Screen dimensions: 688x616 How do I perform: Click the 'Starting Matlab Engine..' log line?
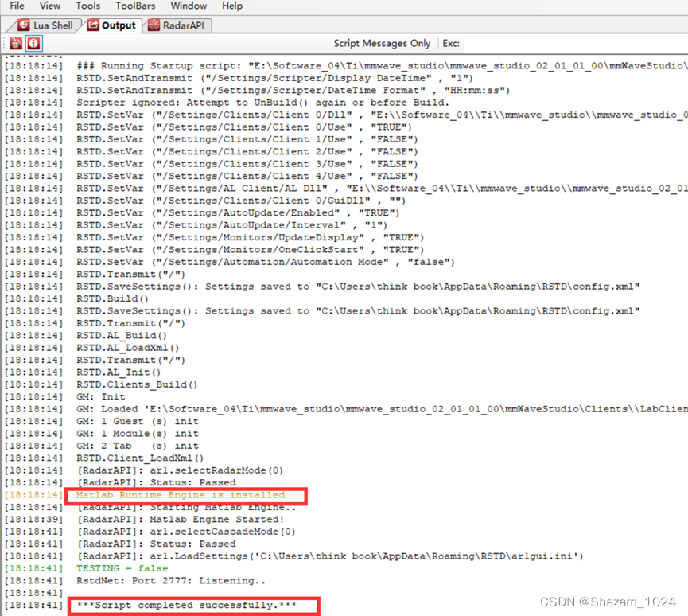(186, 507)
